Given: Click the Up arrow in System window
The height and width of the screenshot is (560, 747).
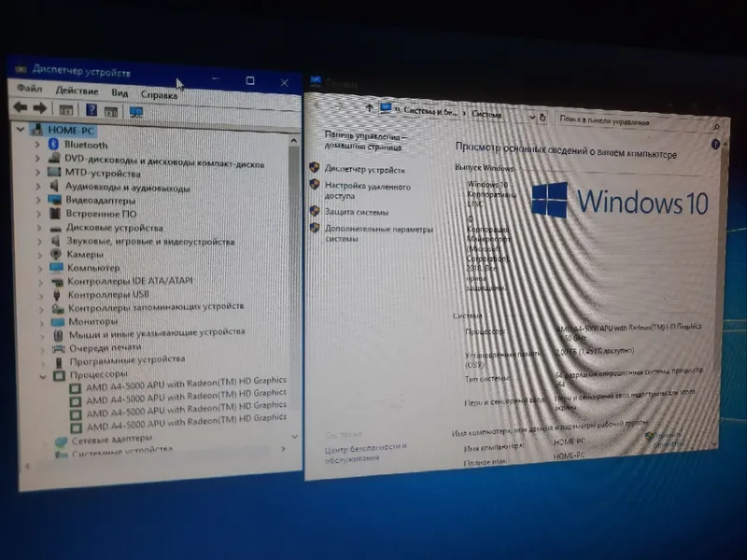Looking at the screenshot, I should point(369,108).
